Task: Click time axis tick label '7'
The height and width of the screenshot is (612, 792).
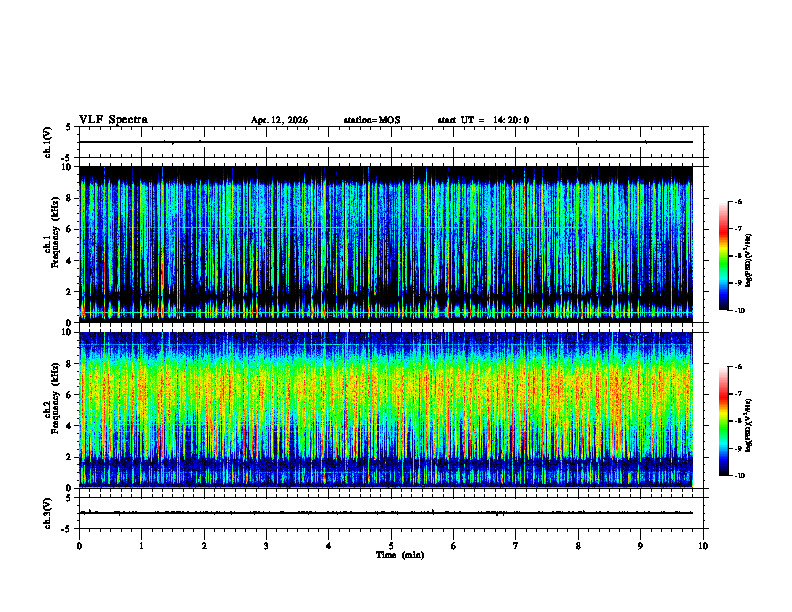Action: click(x=516, y=546)
